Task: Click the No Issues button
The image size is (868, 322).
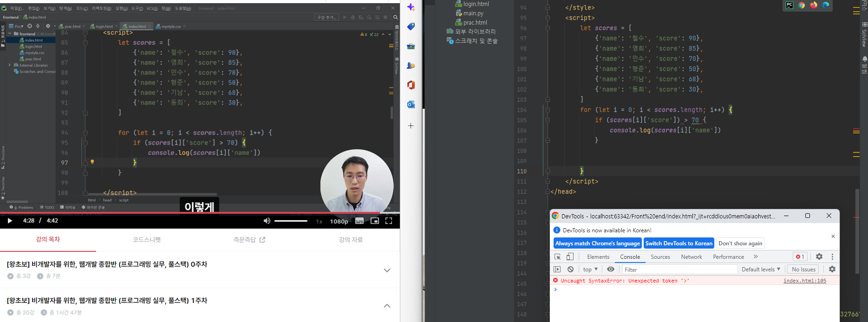Action: pos(803,269)
